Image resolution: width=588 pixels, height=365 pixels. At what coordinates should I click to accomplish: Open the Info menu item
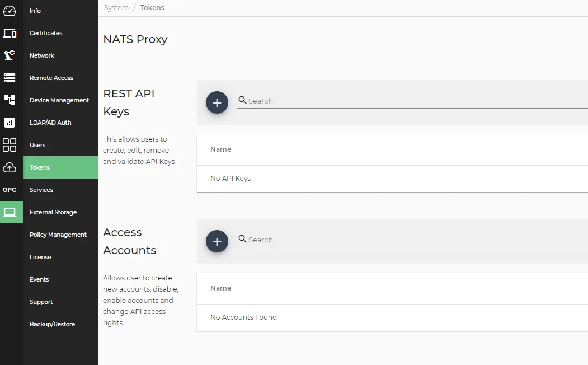(60, 11)
